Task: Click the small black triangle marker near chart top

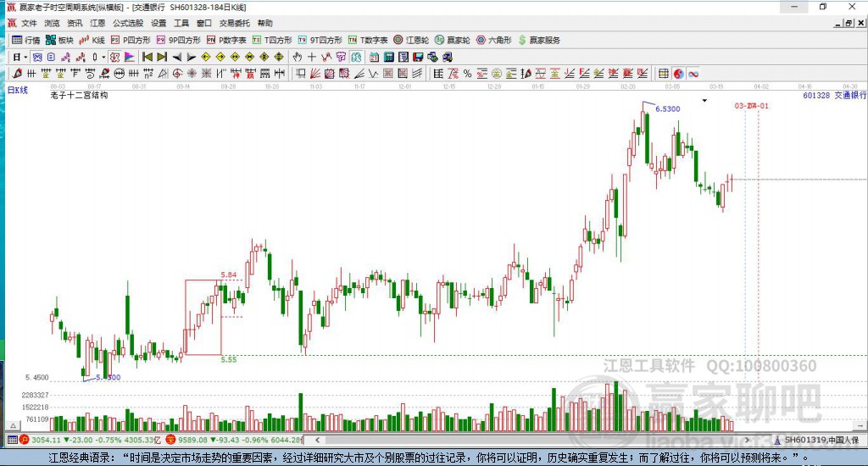Action: tap(704, 101)
